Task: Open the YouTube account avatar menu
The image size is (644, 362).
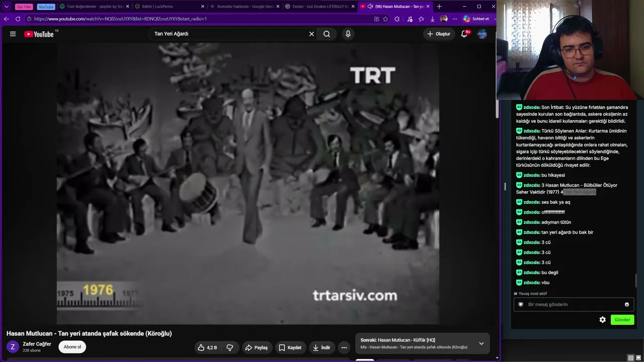Action: pyautogui.click(x=482, y=34)
